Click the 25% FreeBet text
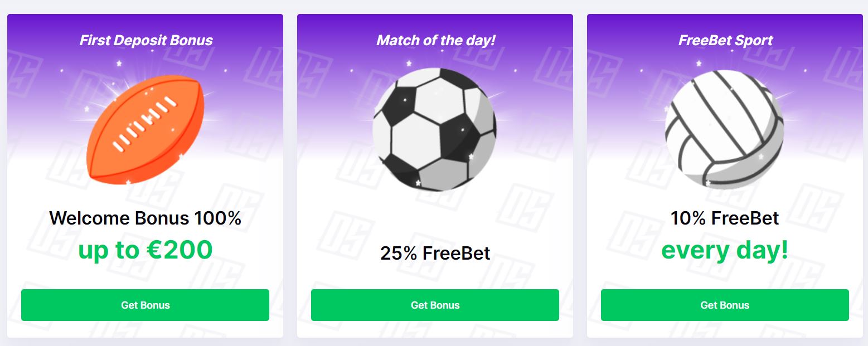This screenshot has height=346, width=868. click(435, 253)
